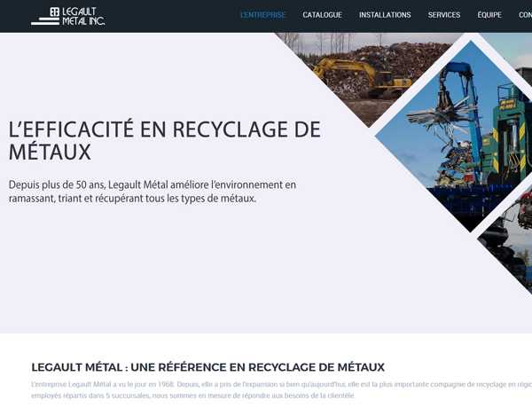
Task: Click the Legault Metal Inc. logo
Action: [68, 16]
